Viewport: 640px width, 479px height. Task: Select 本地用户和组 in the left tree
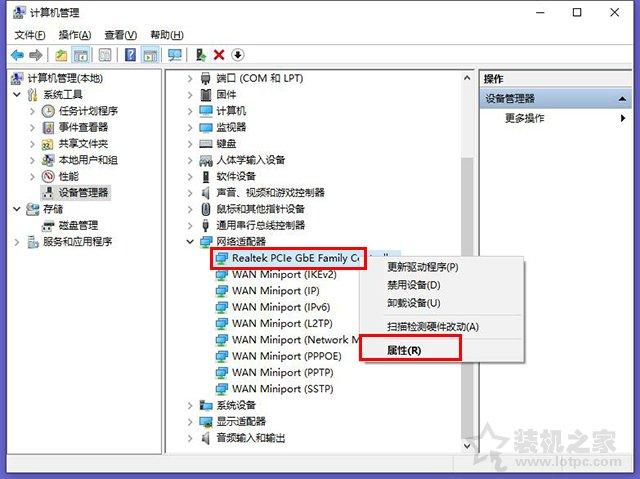pos(88,160)
